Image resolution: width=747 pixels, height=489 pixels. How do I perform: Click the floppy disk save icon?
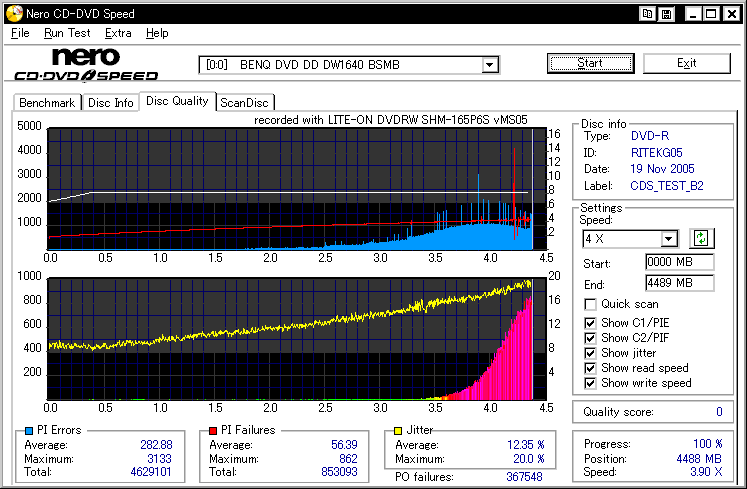[666, 14]
